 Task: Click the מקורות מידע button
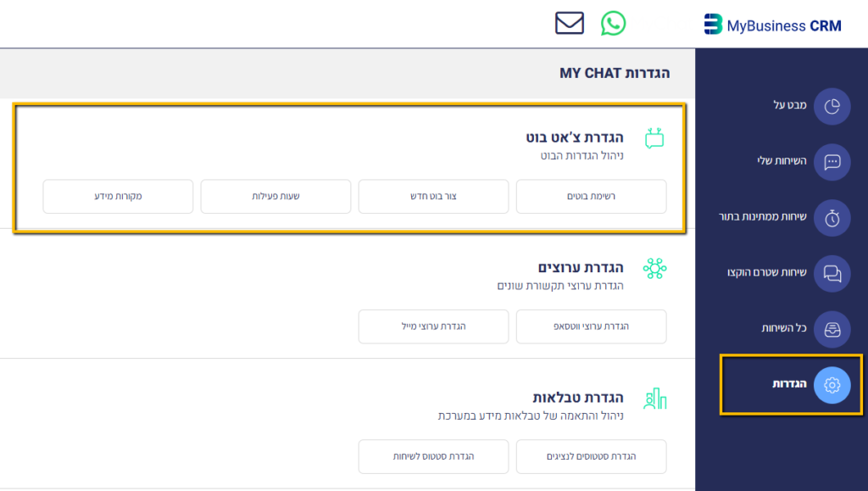point(118,197)
